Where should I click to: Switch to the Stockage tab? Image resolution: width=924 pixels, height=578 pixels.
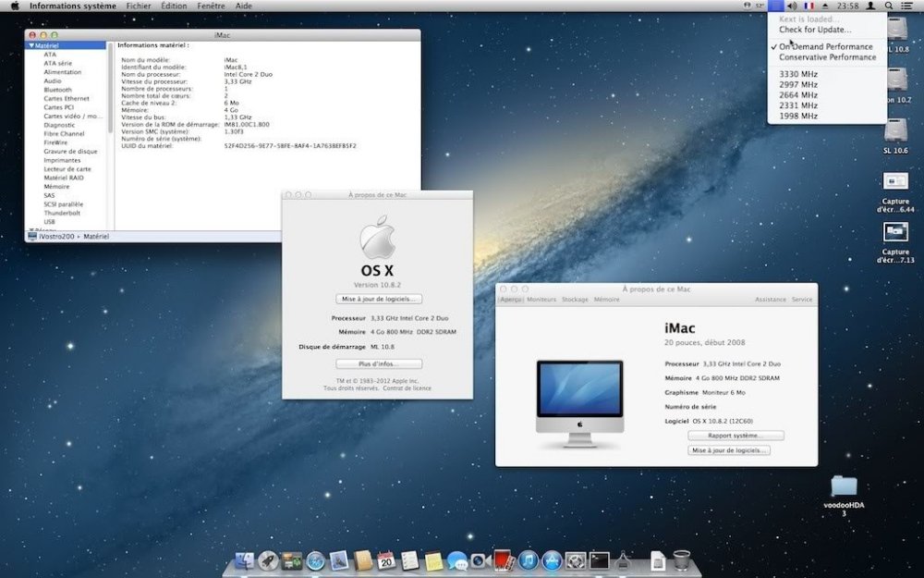[x=575, y=300]
